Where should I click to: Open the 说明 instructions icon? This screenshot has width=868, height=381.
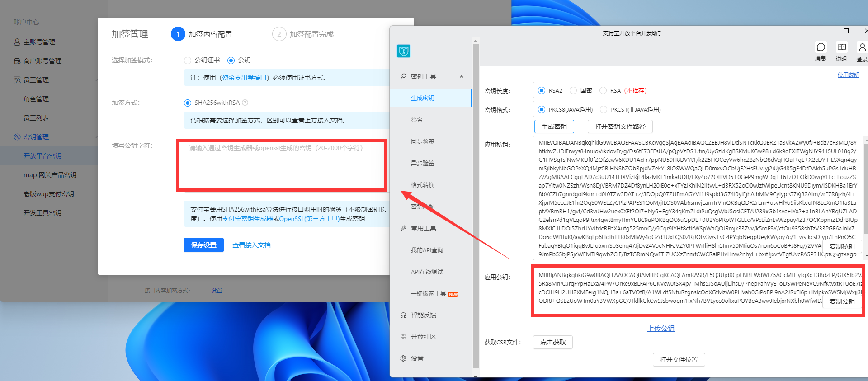pos(841,47)
